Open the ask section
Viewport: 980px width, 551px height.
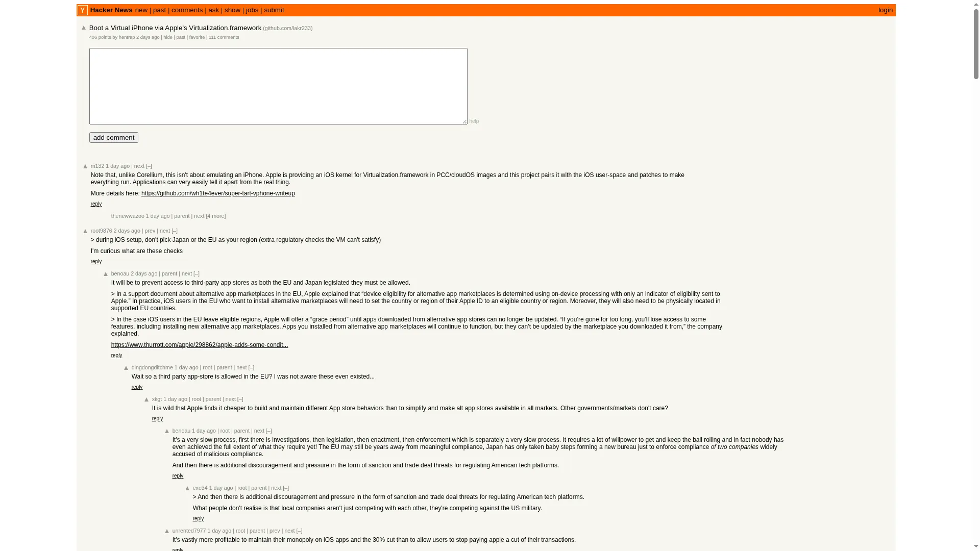coord(213,10)
